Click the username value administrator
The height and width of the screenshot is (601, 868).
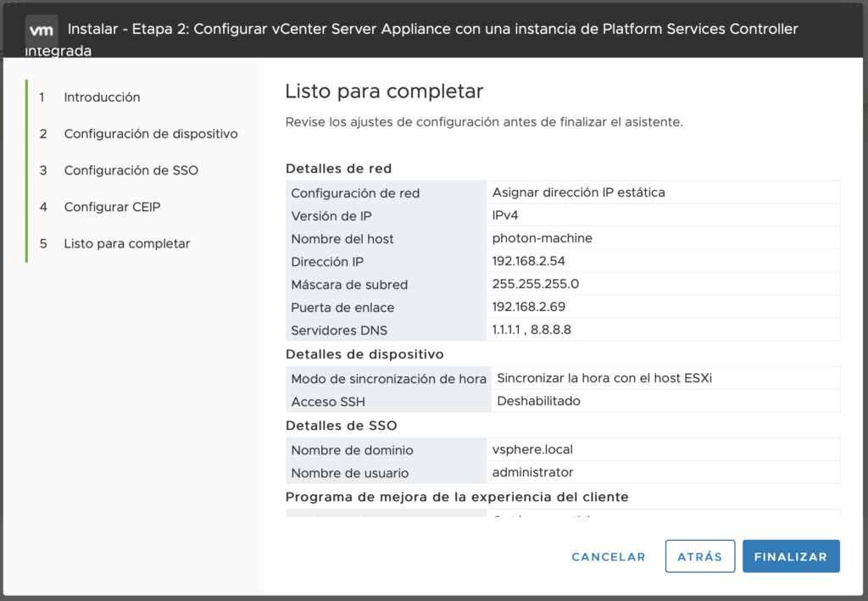tap(532, 472)
